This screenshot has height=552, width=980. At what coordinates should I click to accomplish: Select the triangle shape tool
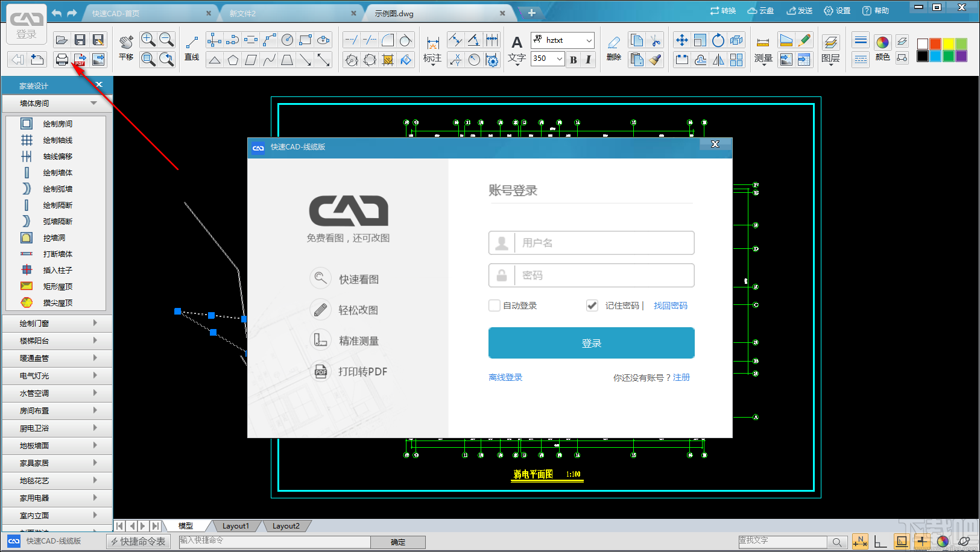(x=215, y=60)
